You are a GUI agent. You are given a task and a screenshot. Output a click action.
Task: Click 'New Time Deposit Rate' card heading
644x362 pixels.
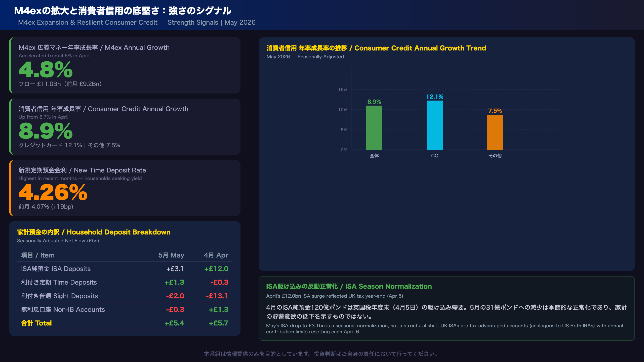[82, 170]
